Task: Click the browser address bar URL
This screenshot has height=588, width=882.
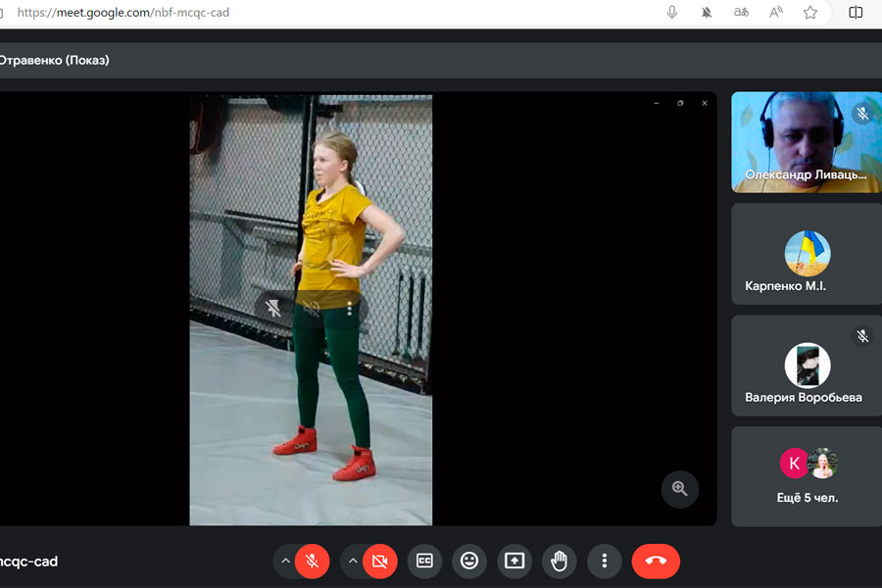Action: [x=123, y=13]
